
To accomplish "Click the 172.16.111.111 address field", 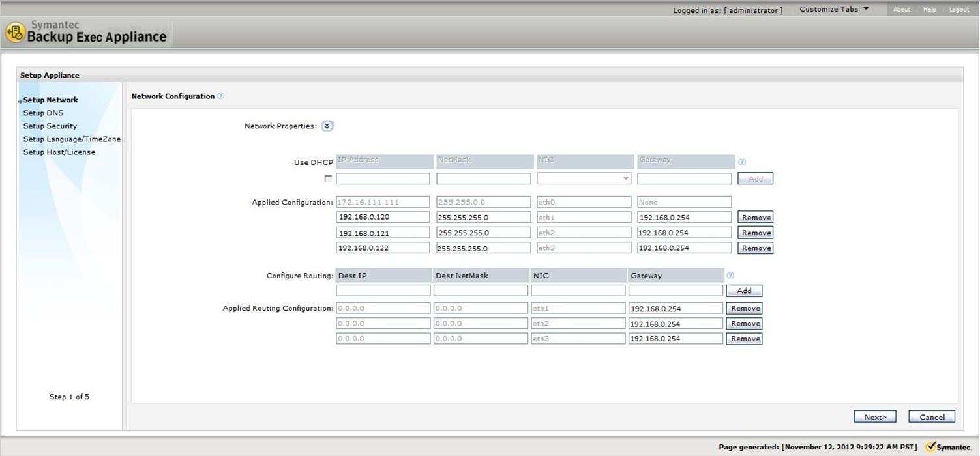I will click(383, 202).
